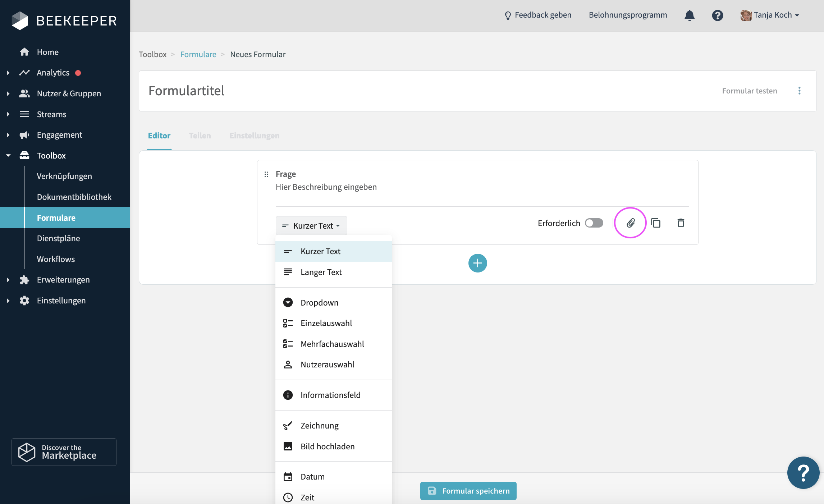Screen dimensions: 824x504
Task: Click the Formulartitel title field
Action: 186,91
